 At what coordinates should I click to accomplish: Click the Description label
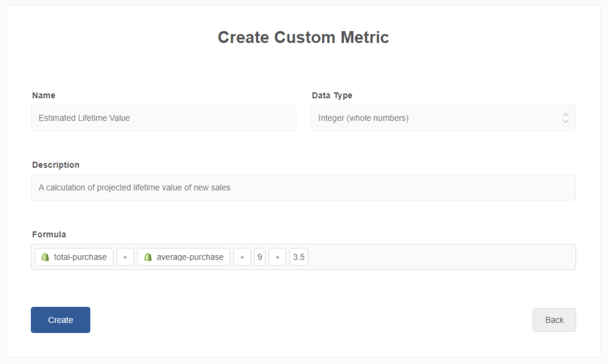pos(55,165)
